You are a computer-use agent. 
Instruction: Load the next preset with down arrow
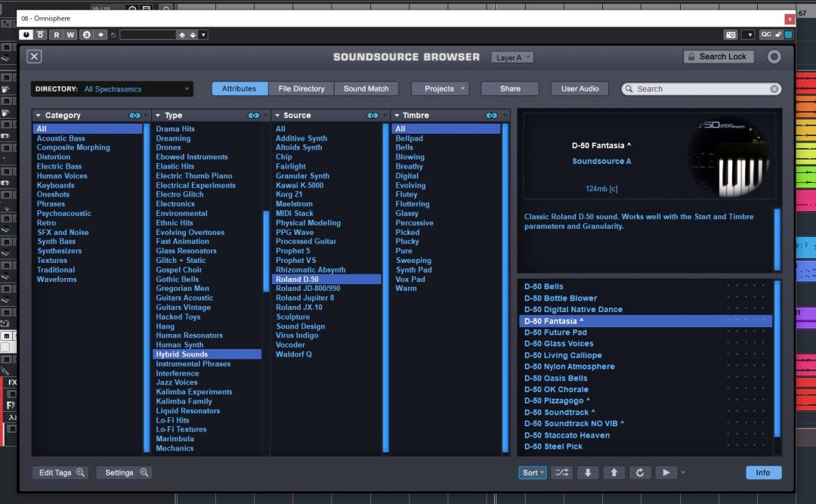(x=193, y=35)
